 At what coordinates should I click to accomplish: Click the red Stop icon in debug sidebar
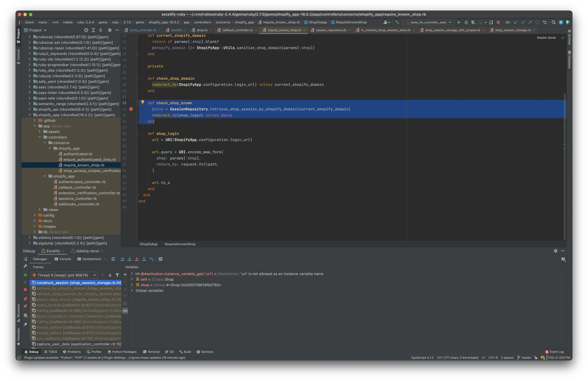(x=25, y=290)
